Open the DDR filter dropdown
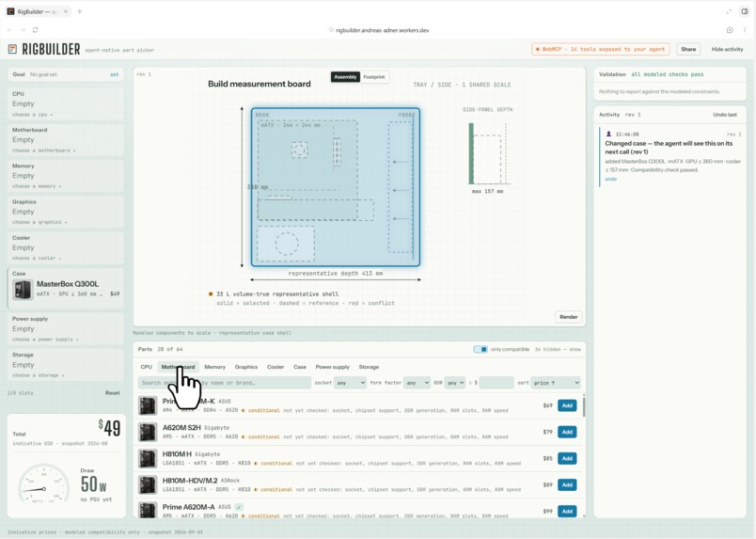The width and height of the screenshot is (756, 539). tap(455, 383)
